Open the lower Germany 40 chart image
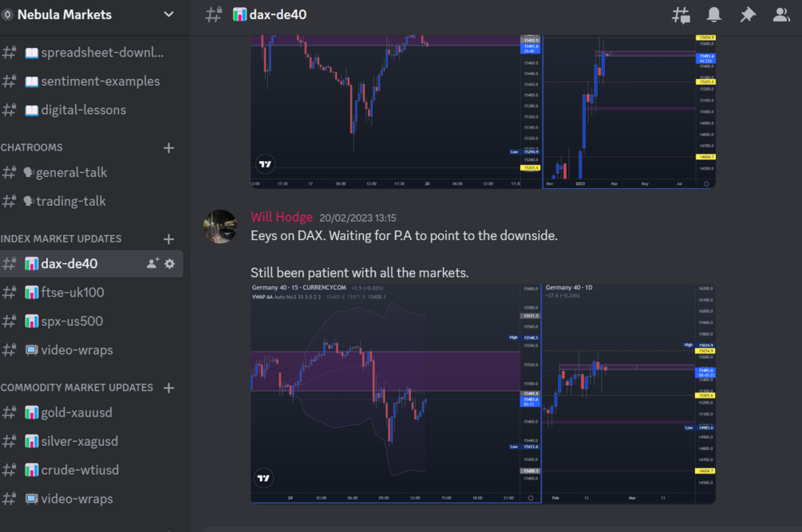 pyautogui.click(x=483, y=393)
